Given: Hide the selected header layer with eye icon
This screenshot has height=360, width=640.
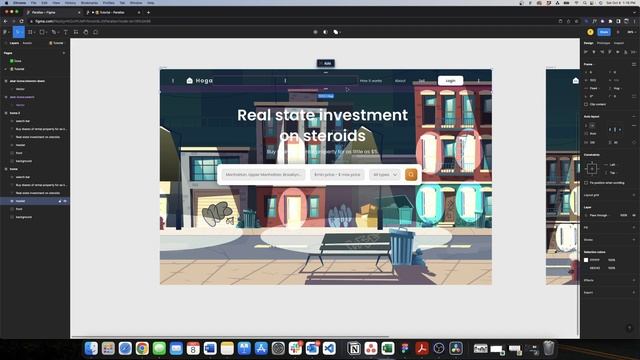Looking at the screenshot, I should pyautogui.click(x=65, y=201).
